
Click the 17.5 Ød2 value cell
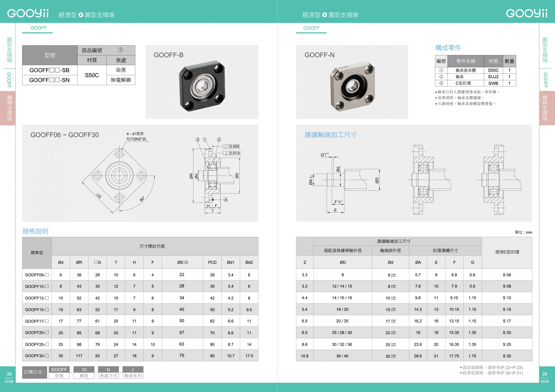point(249,356)
